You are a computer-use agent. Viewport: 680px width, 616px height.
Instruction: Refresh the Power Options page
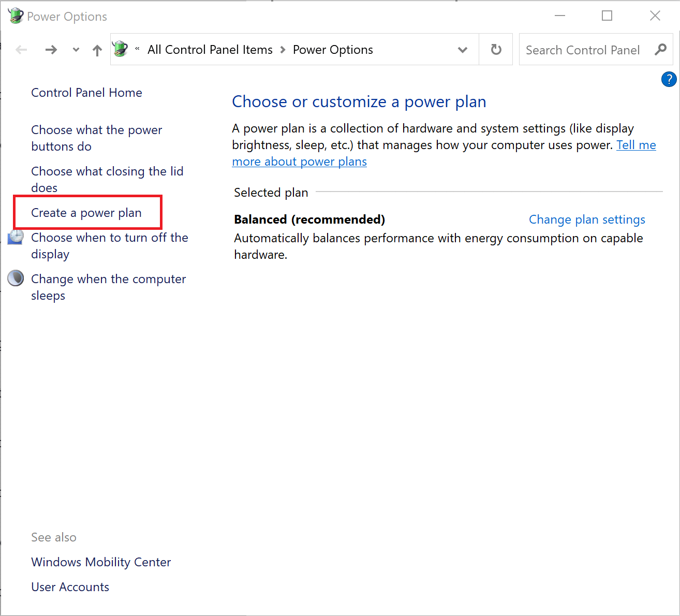tap(496, 50)
